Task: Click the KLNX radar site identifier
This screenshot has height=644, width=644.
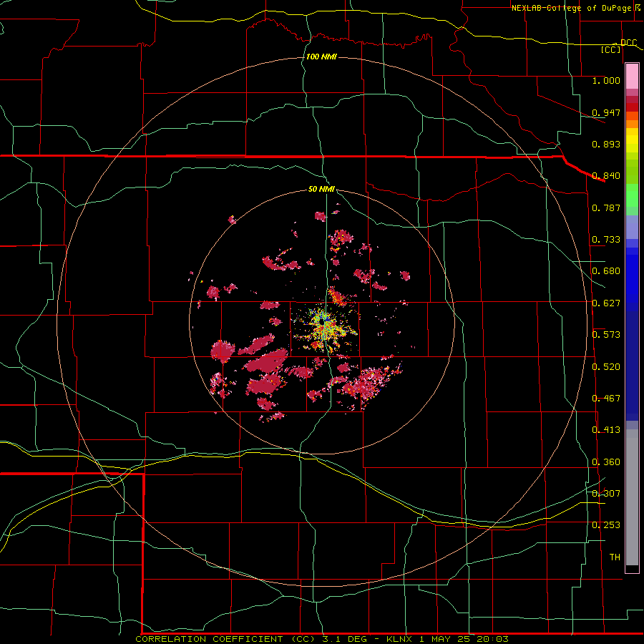Action: 401,639
